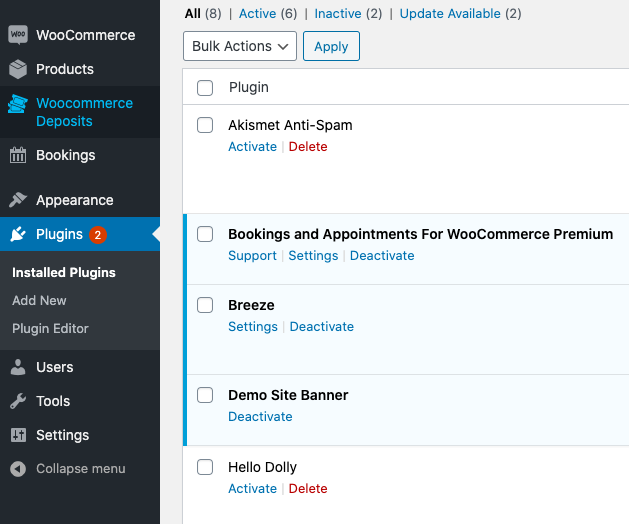Click the Demo Site Banner plugin name
This screenshot has width=629, height=524.
[x=288, y=395]
